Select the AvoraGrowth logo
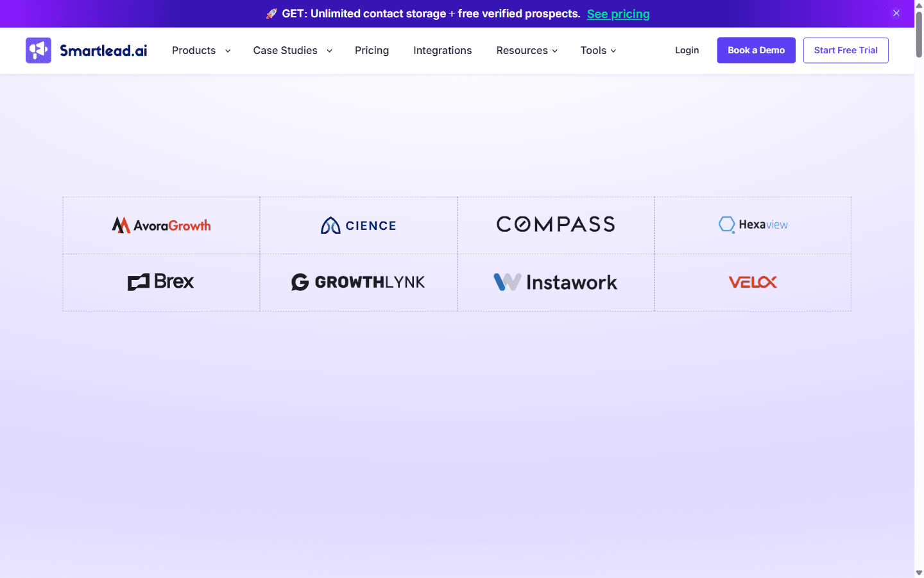The image size is (924, 578). (x=161, y=225)
